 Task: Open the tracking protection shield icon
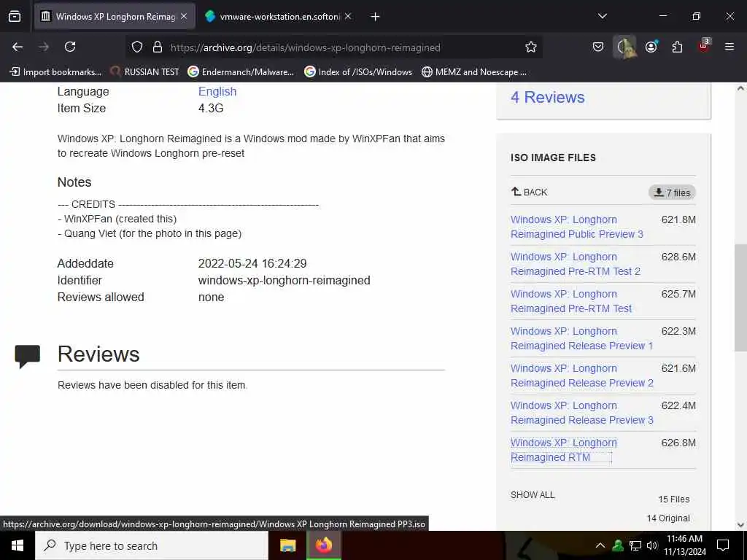[x=137, y=47]
